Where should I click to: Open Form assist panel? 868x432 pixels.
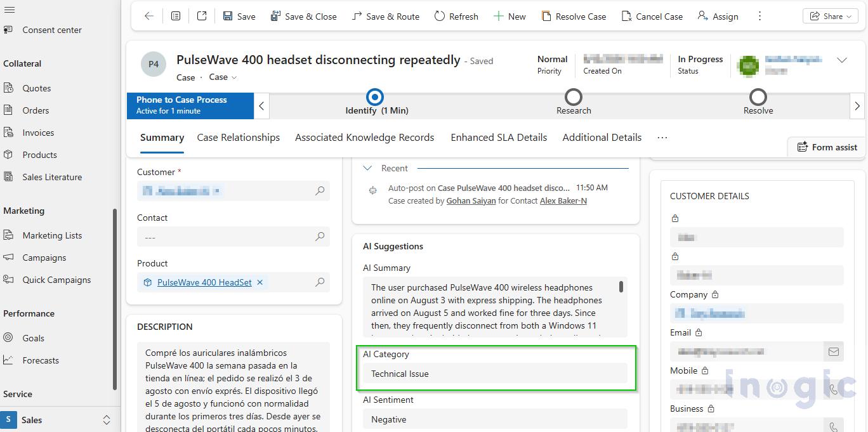tap(827, 147)
